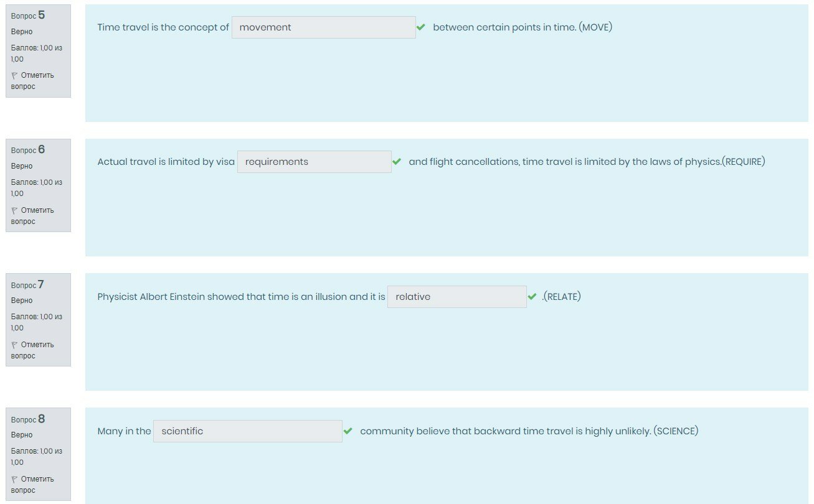The height and width of the screenshot is (504, 814).
Task: Click the 'movement' answer input field
Action: click(323, 27)
